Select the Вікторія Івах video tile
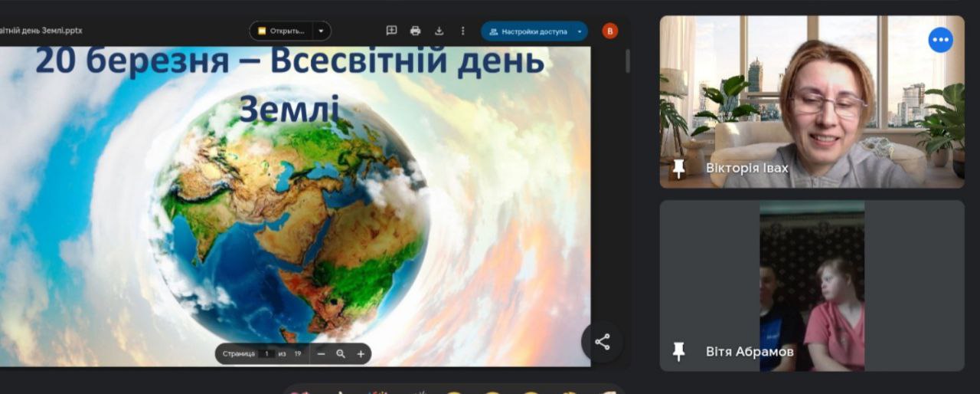This screenshot has height=394, width=980. (812, 102)
